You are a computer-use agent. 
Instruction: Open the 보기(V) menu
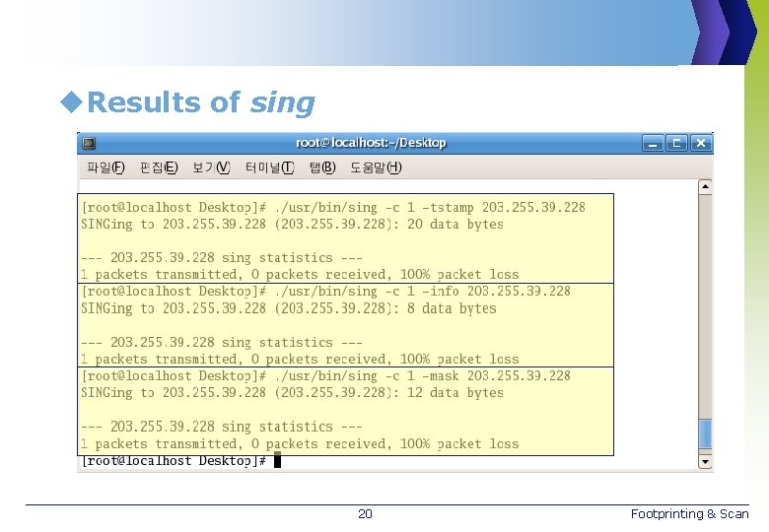tap(211, 167)
